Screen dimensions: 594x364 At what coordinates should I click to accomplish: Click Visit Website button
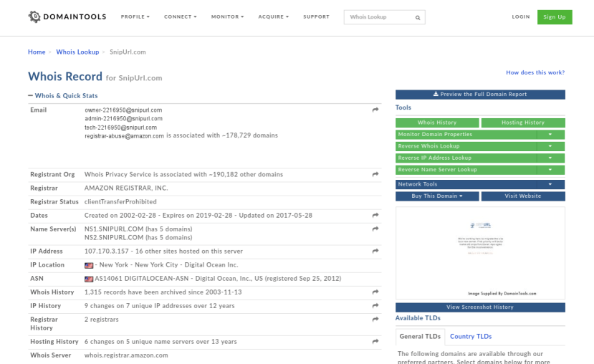523,196
